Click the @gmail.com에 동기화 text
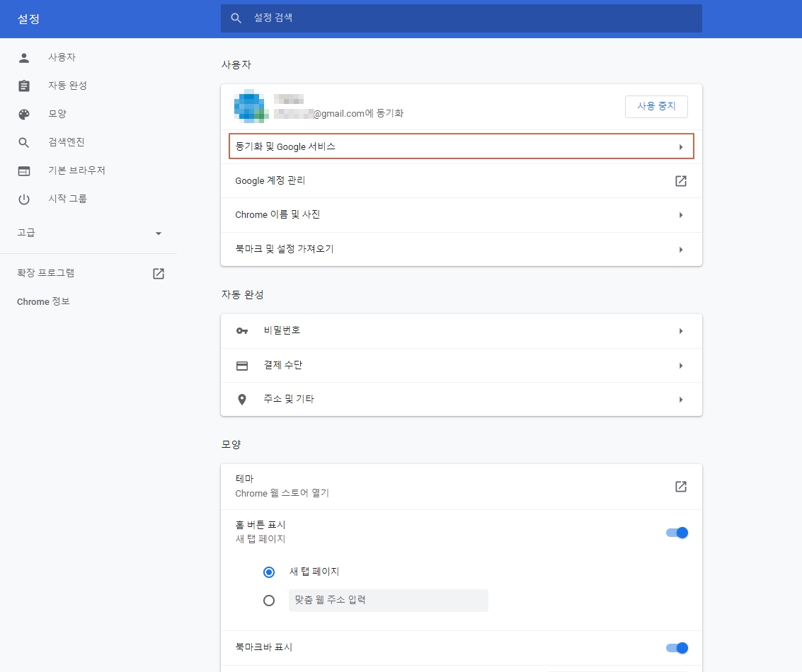The height and width of the screenshot is (672, 802). point(359,113)
